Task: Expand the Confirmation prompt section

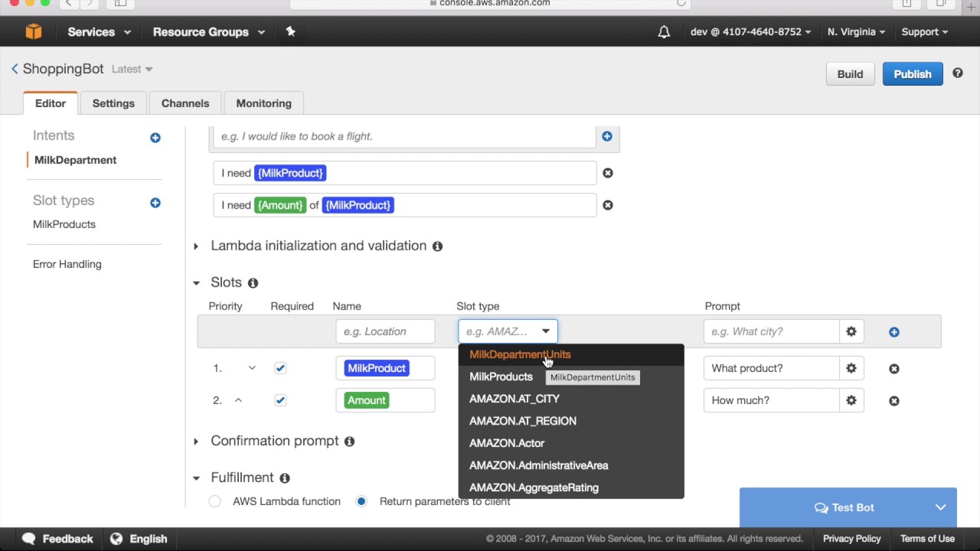Action: pyautogui.click(x=196, y=441)
